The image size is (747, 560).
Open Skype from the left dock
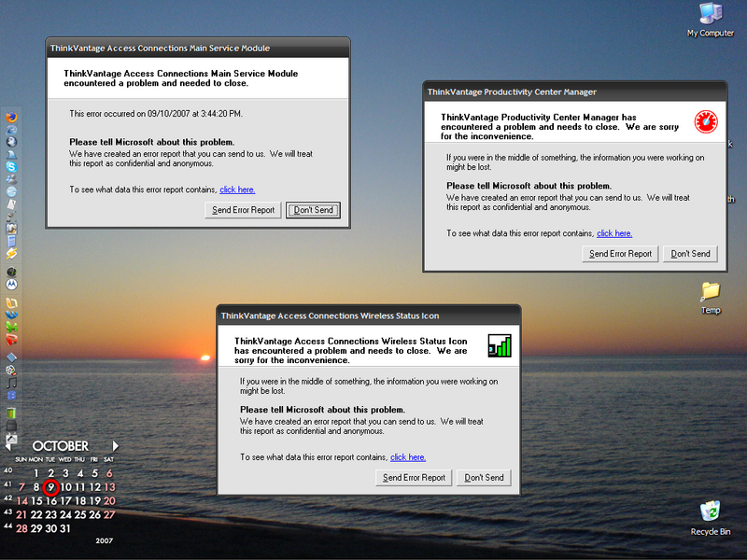coord(11,166)
